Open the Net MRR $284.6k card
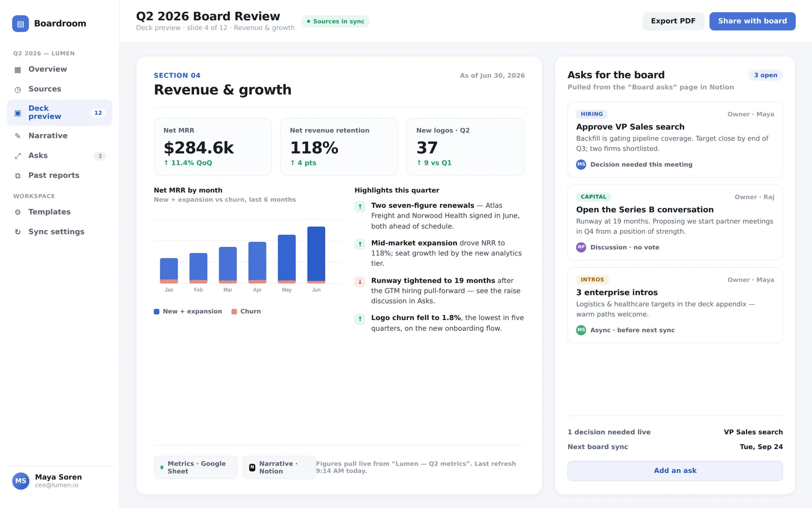The height and width of the screenshot is (508, 812). click(213, 147)
